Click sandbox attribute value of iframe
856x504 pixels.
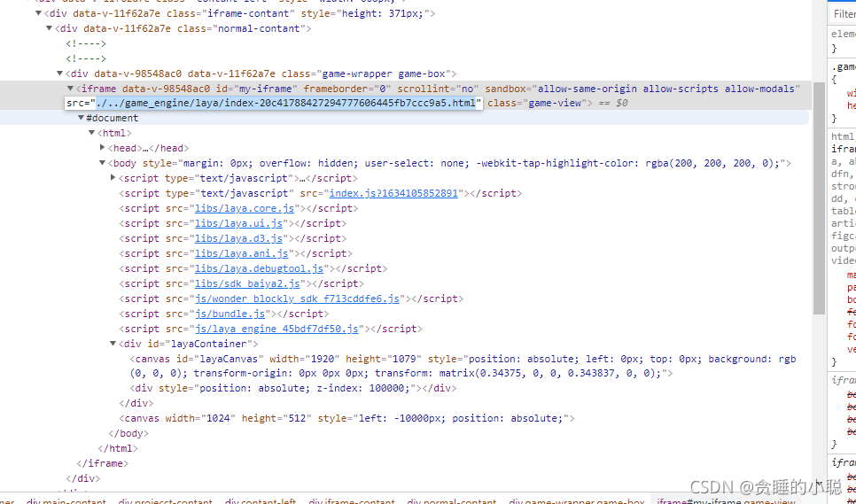[x=669, y=89]
